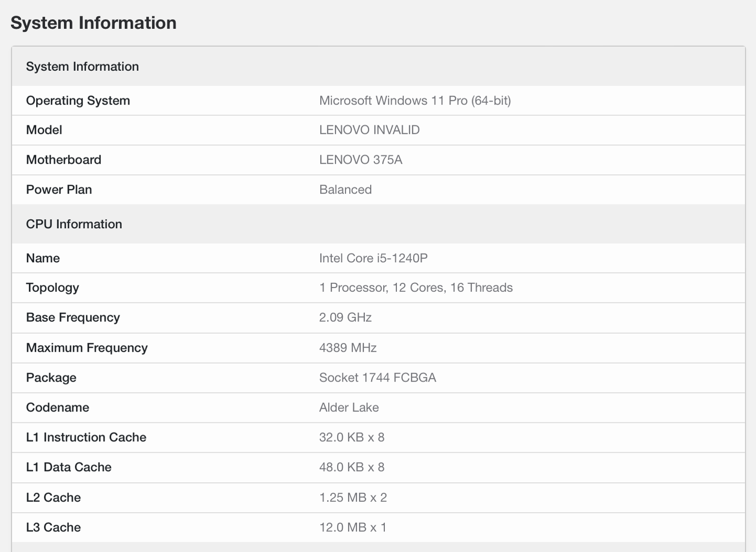Select the Operating System row label

[x=78, y=101]
